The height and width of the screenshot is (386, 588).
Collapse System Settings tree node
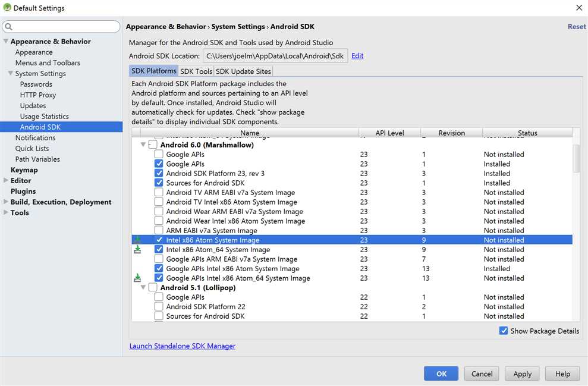point(11,73)
